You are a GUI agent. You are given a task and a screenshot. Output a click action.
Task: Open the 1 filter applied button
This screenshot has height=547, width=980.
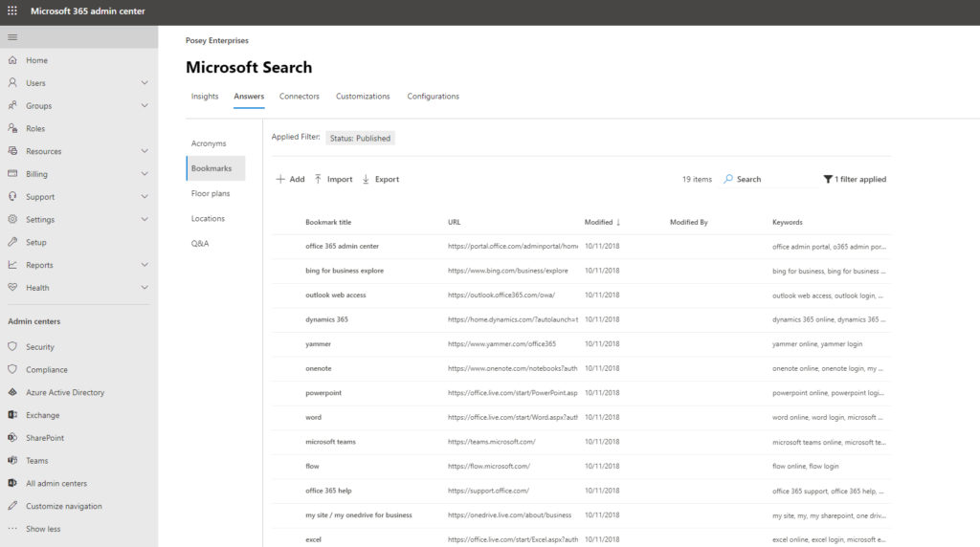pyautogui.click(x=855, y=179)
